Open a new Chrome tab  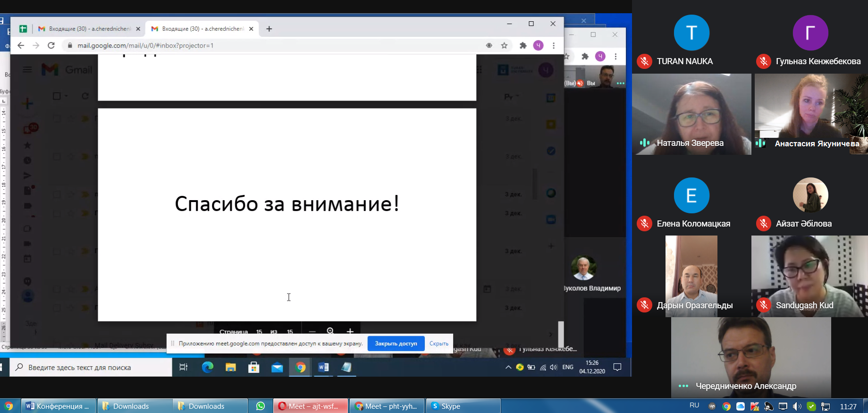[x=269, y=29]
